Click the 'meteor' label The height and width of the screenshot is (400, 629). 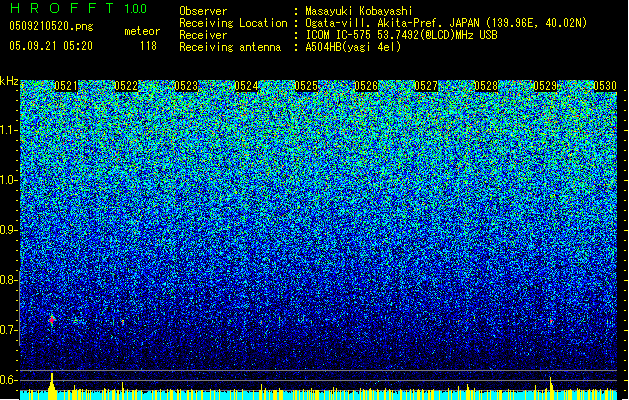142,31
